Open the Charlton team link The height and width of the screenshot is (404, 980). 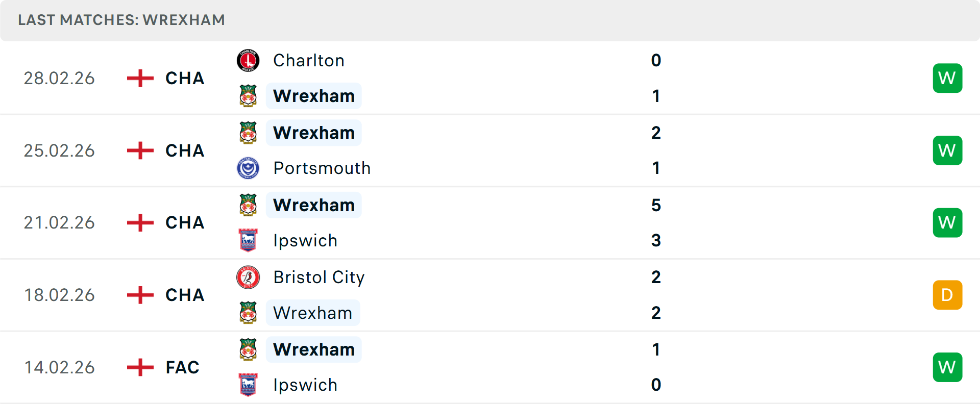(309, 61)
